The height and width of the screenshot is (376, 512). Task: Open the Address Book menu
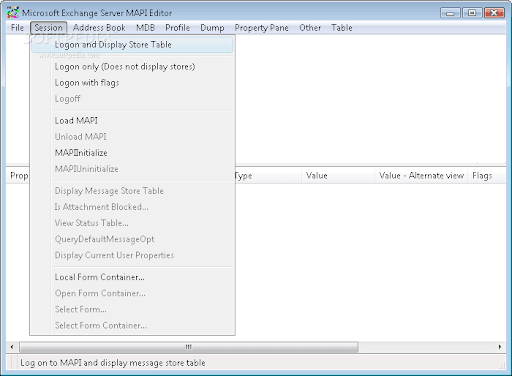99,28
